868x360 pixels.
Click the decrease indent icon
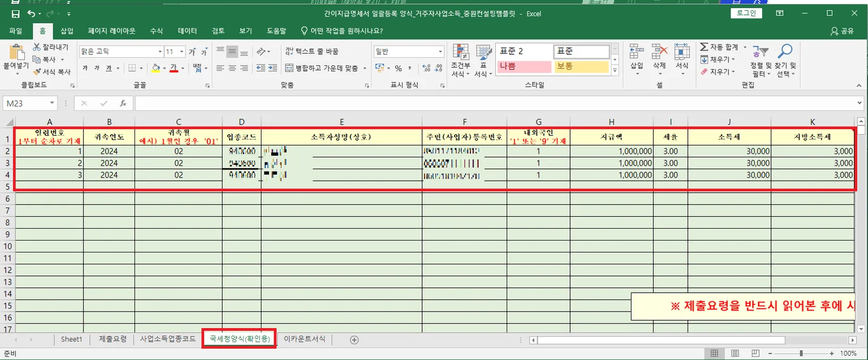coord(261,68)
